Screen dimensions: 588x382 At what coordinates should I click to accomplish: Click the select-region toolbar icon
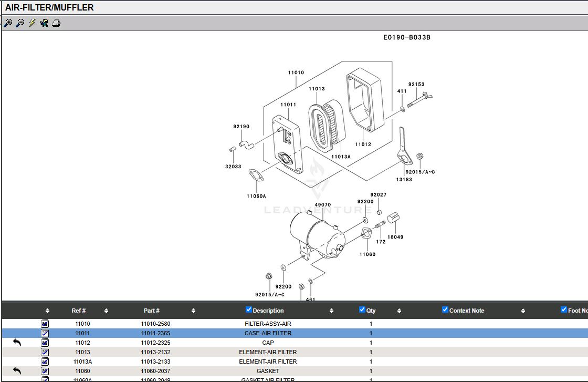tap(44, 23)
